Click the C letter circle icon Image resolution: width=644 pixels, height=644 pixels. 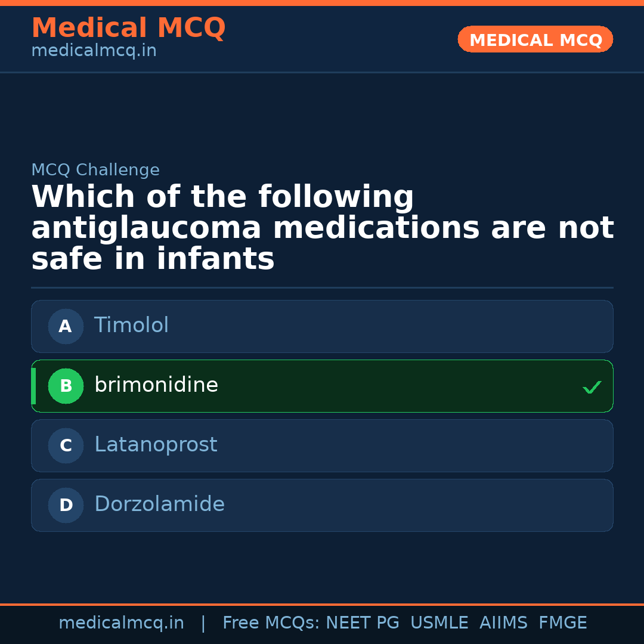coord(66,445)
